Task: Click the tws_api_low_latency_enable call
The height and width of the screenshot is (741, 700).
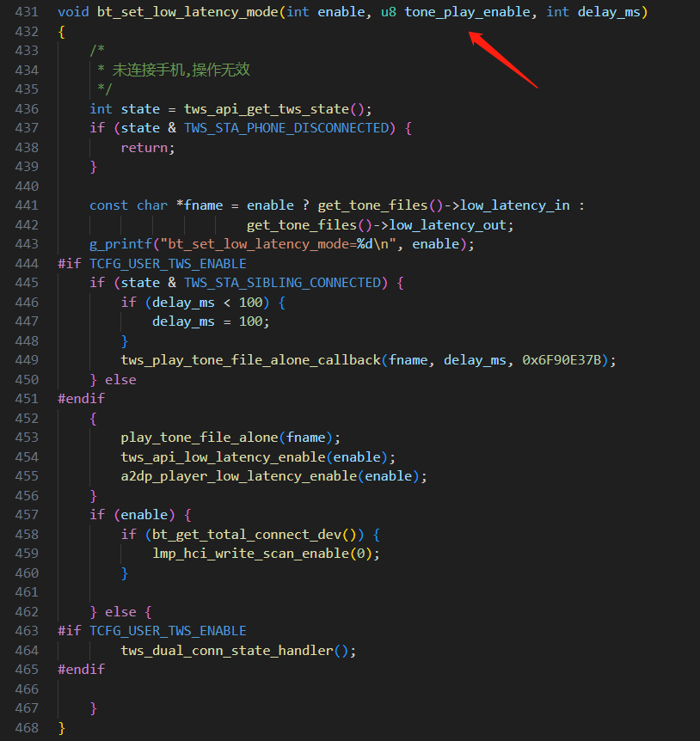Action: (223, 457)
